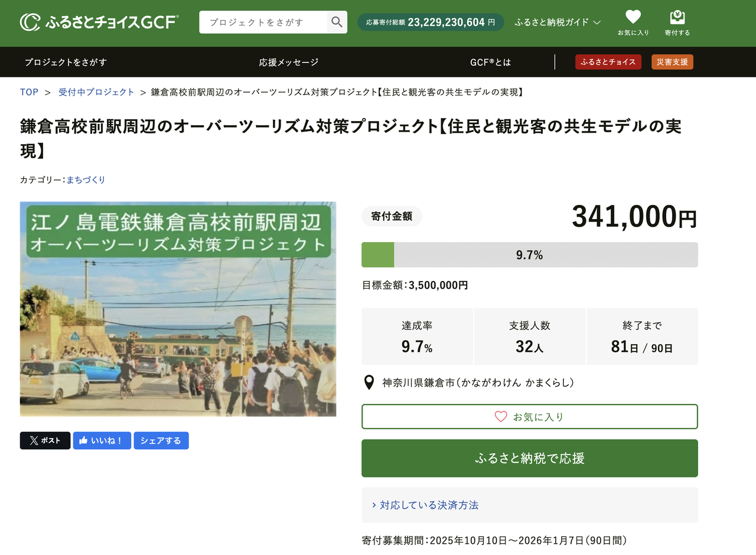The width and height of the screenshot is (756, 555).
Task: Go to GCF®とは nav item
Action: pos(490,62)
